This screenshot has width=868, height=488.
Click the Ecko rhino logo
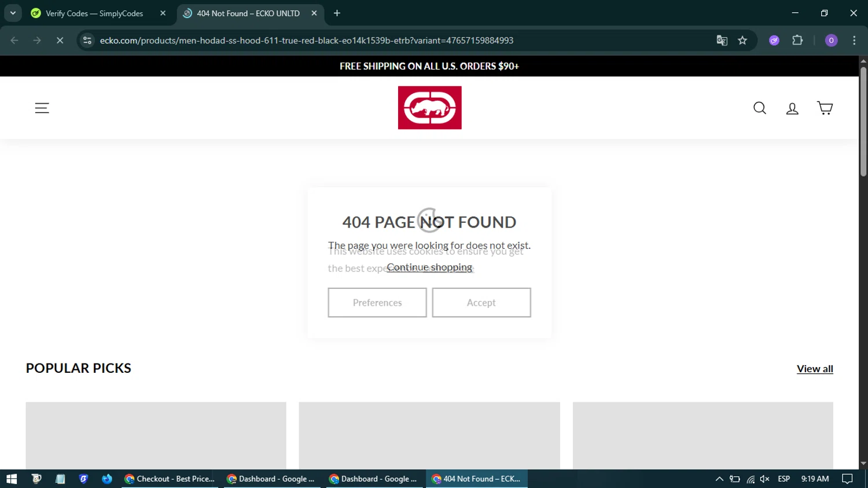tap(429, 108)
